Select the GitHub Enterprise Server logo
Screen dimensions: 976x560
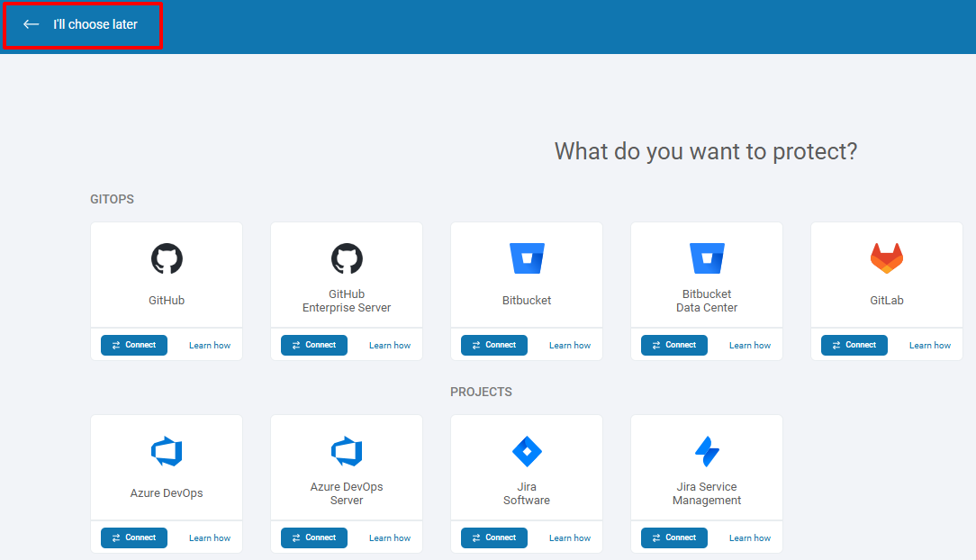[x=347, y=259]
